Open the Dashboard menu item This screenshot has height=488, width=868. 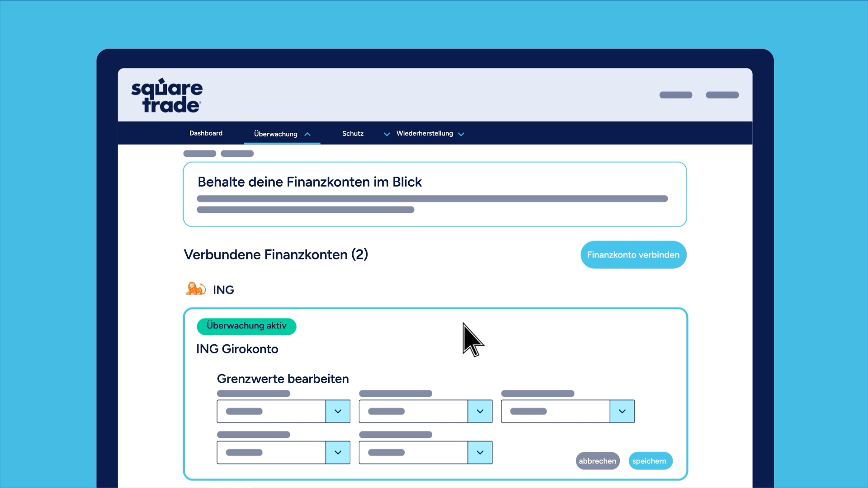point(206,133)
